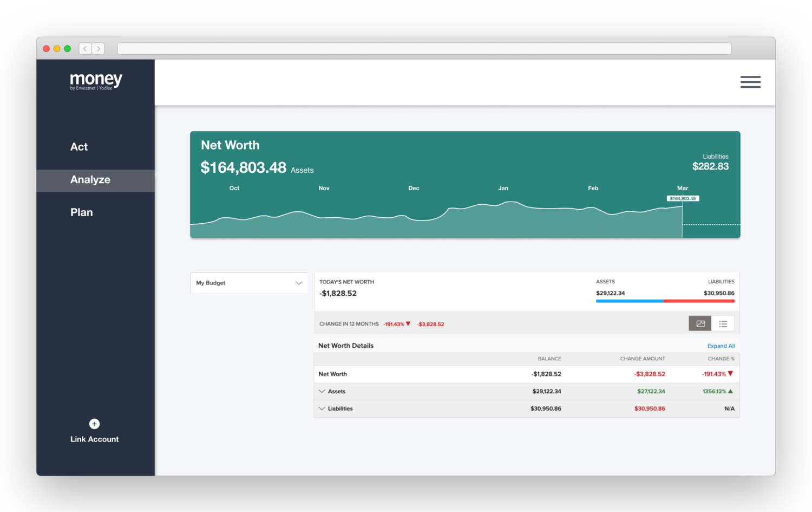Viewport: 812px width, 512px height.
Task: Click the CHANGE AMOUNT column header
Action: (643, 359)
